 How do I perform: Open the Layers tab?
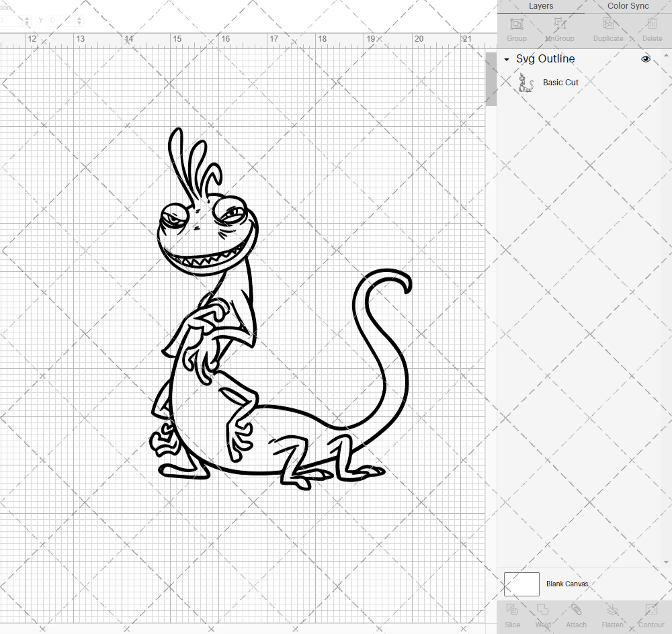pos(540,6)
